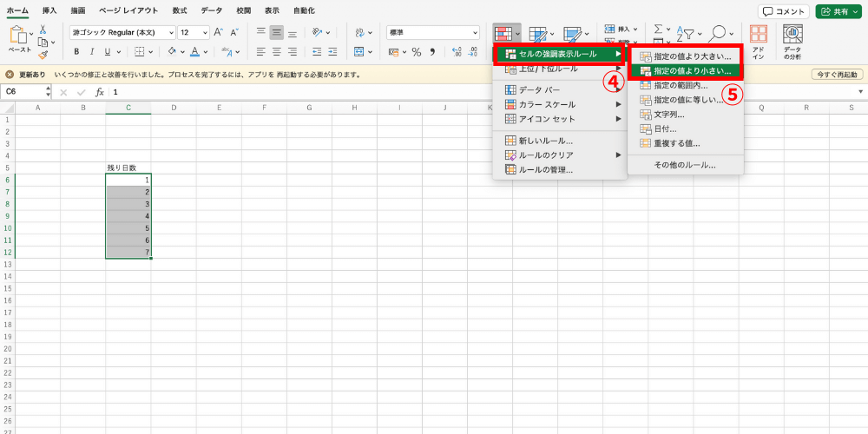868x434 pixels.
Task: Open the 挿入 ribbon tab
Action: [49, 10]
